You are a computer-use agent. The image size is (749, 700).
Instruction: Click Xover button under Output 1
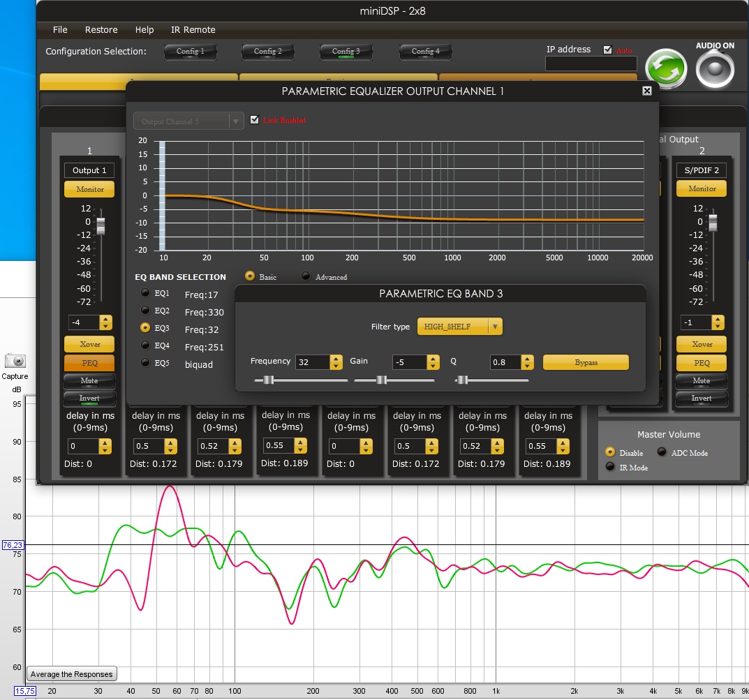point(89,344)
